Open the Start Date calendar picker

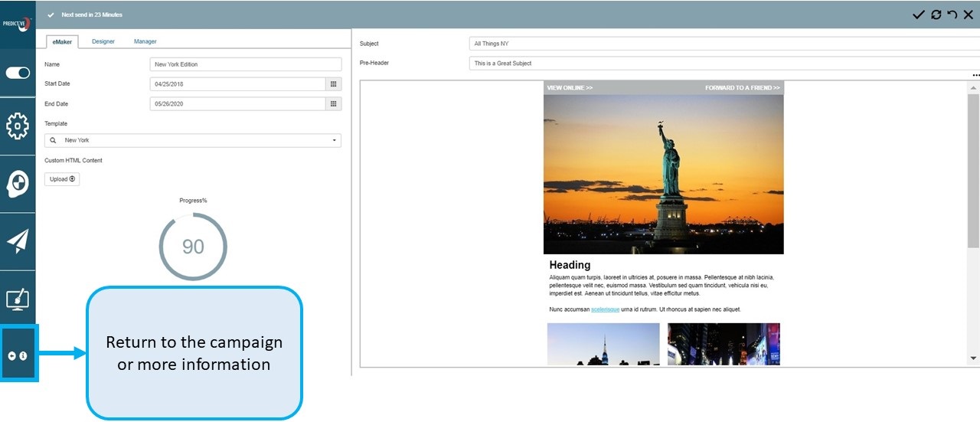click(x=334, y=84)
